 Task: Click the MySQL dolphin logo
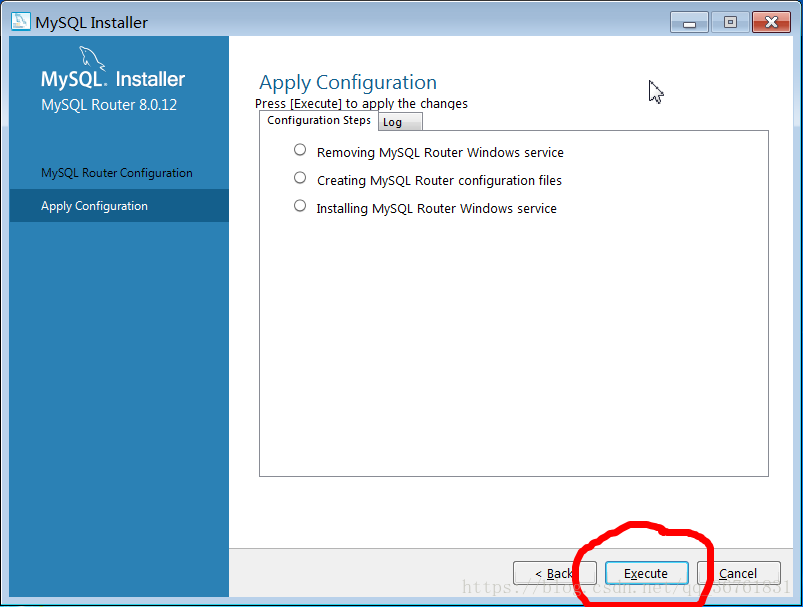(x=92, y=58)
